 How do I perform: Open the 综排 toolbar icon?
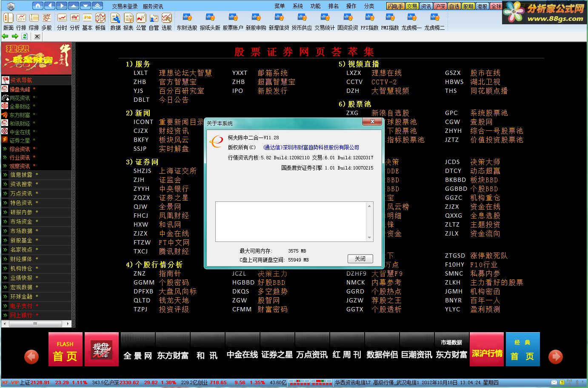(34, 22)
